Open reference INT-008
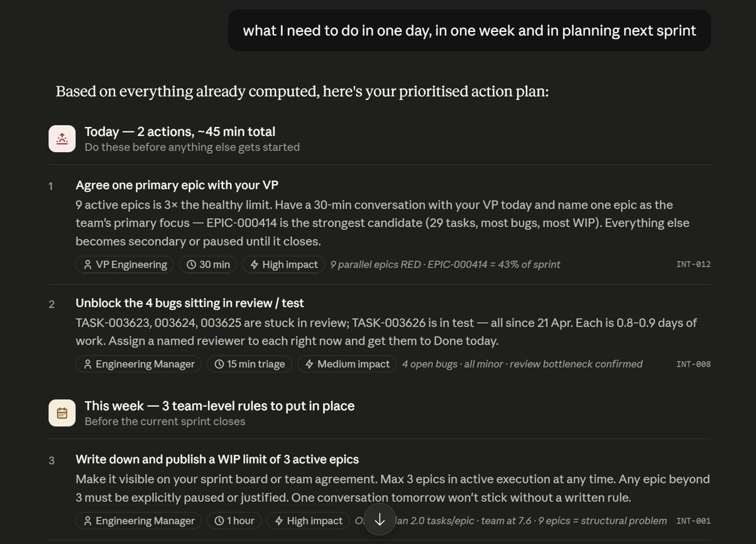The height and width of the screenshot is (544, 756). coord(693,364)
